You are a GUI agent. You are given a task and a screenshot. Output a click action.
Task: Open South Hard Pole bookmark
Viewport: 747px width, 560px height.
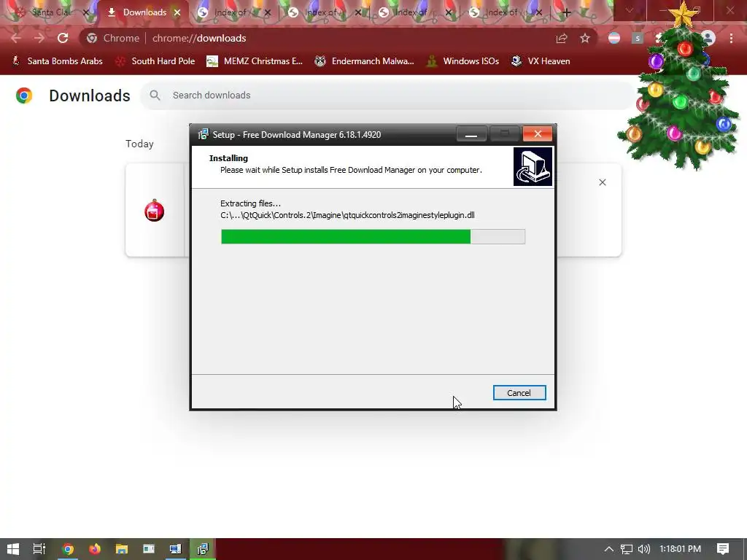click(155, 61)
